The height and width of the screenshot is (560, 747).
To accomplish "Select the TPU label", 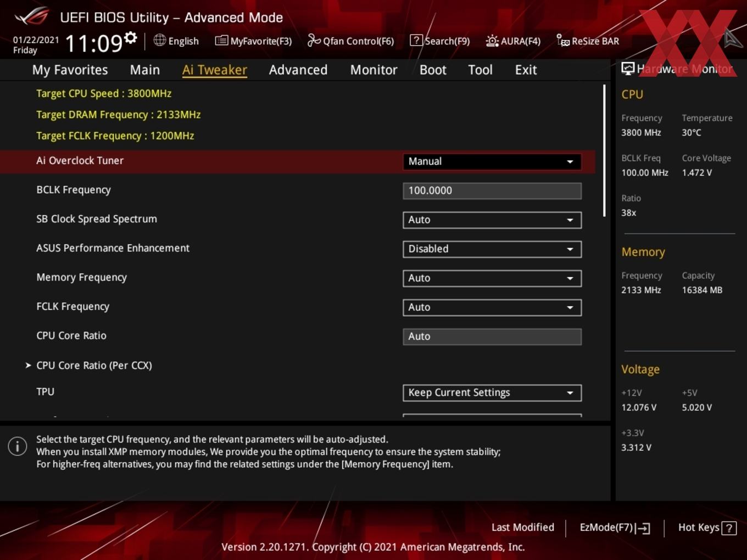I will tap(45, 391).
